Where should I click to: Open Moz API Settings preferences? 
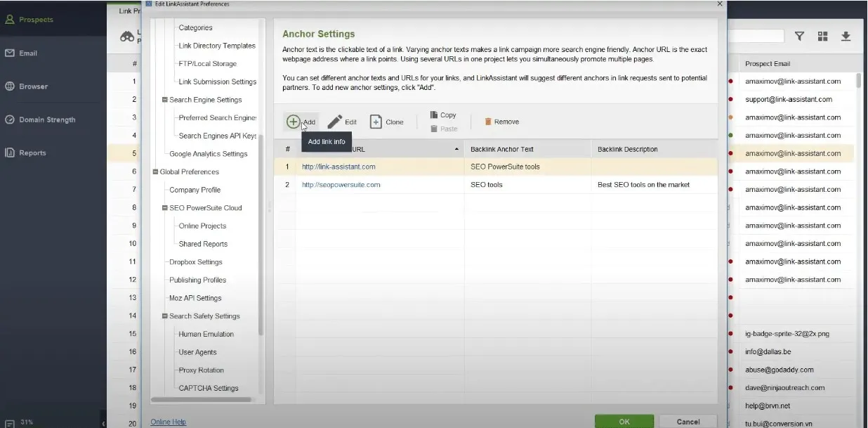pyautogui.click(x=195, y=298)
